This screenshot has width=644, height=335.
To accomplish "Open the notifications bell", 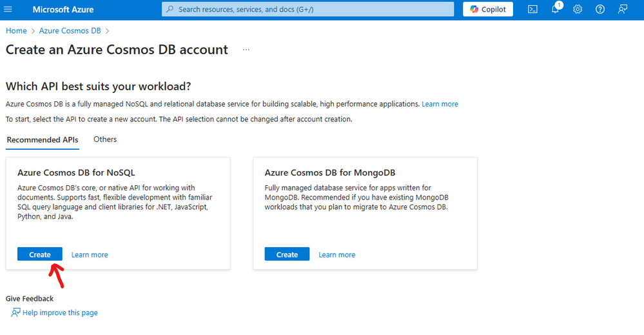I will (x=555, y=9).
